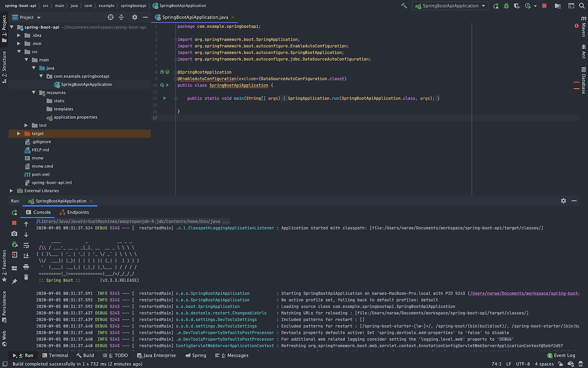Expand External Libraries node
588x368 pixels.
11,190
